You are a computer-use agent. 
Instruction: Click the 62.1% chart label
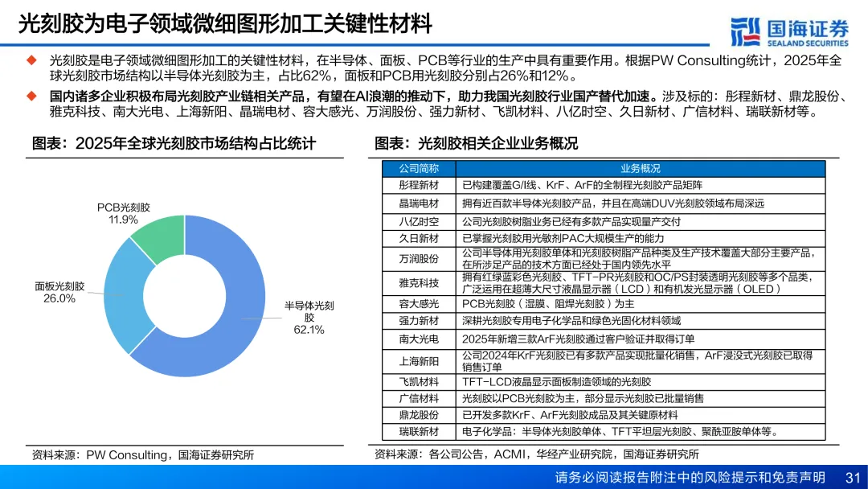click(x=309, y=330)
